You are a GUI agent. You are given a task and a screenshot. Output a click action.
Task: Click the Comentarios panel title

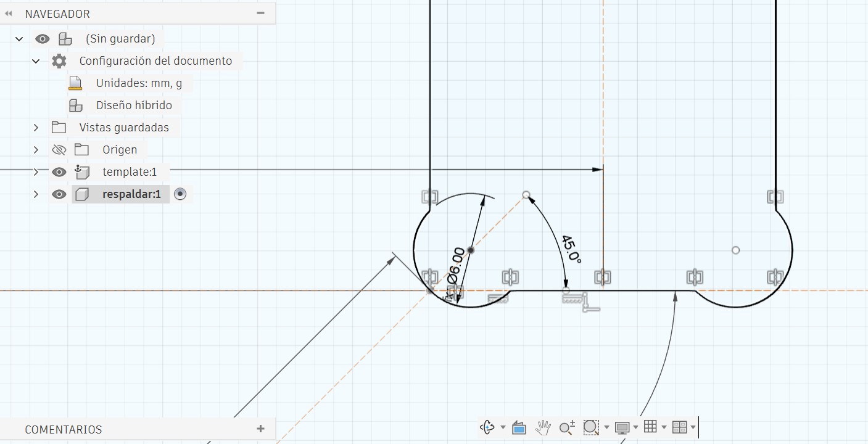[x=64, y=429]
